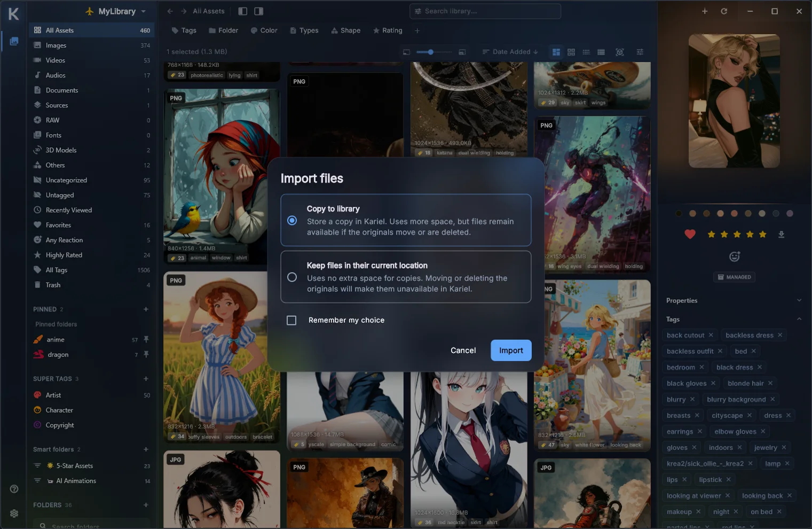This screenshot has height=529, width=812.
Task: Open the Videos category
Action: point(91,60)
